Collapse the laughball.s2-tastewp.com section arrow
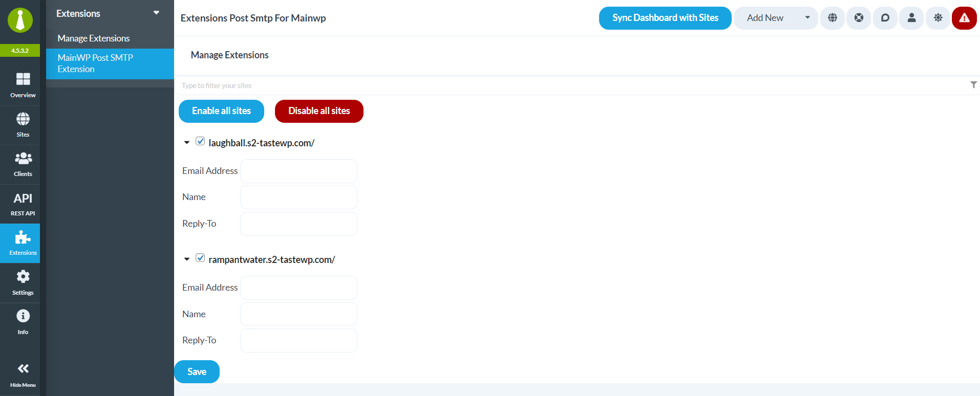This screenshot has height=396, width=980. (x=187, y=143)
